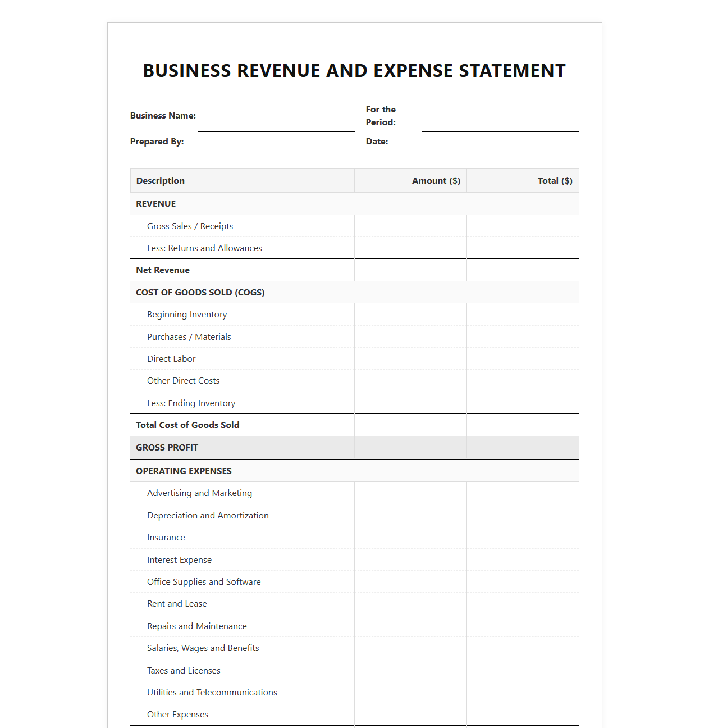Click Amount cell for Interest Expense
Screen dimensions: 709x728
point(410,560)
